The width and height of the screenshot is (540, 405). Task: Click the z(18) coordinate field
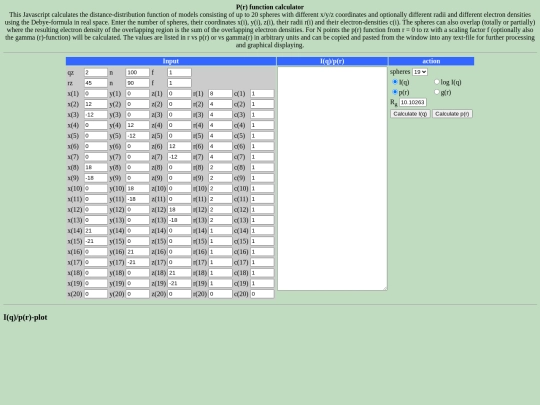(179, 273)
